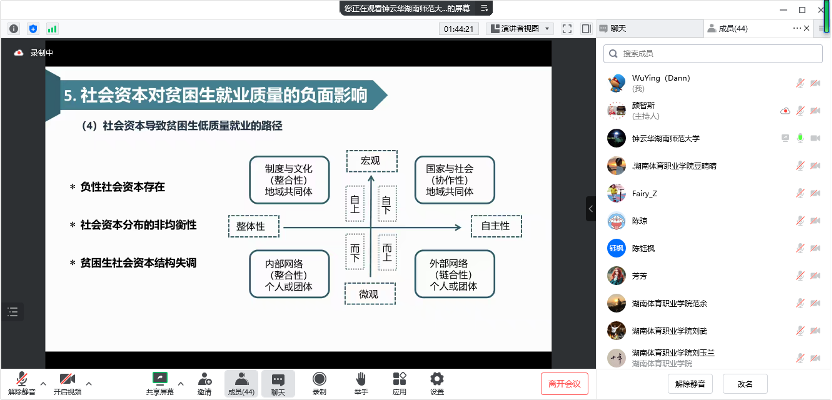Image resolution: width=832 pixels, height=400 pixels.
Task: Toggle the microphone icon in the host (主持人) row
Action: pos(800,110)
